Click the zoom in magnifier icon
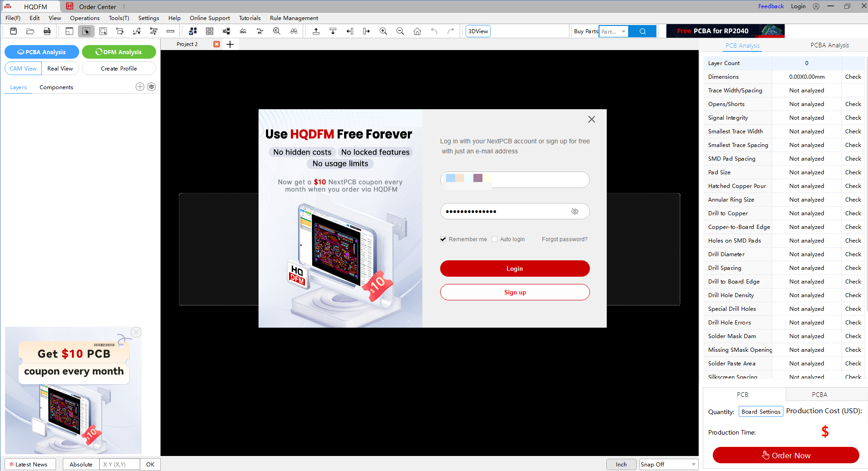Screen dimensions: 868x471 tap(383, 31)
